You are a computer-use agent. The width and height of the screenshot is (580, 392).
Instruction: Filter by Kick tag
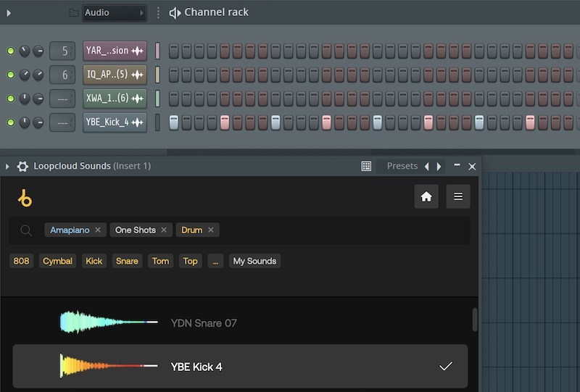pos(94,261)
